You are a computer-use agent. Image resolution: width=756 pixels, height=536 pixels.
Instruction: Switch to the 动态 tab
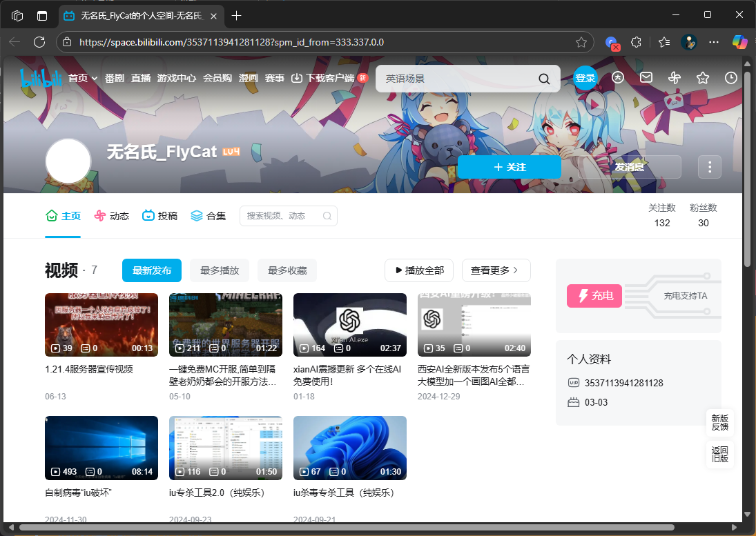click(x=112, y=216)
